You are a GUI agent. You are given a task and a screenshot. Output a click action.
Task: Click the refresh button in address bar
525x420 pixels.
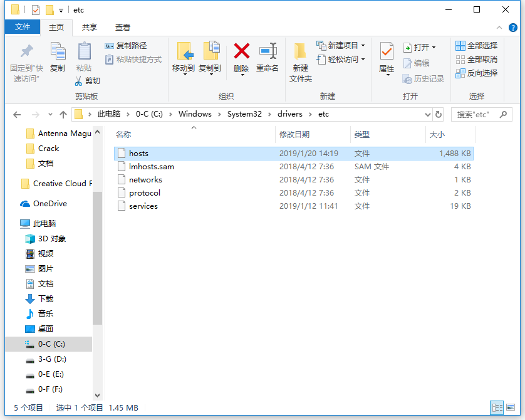[439, 115]
